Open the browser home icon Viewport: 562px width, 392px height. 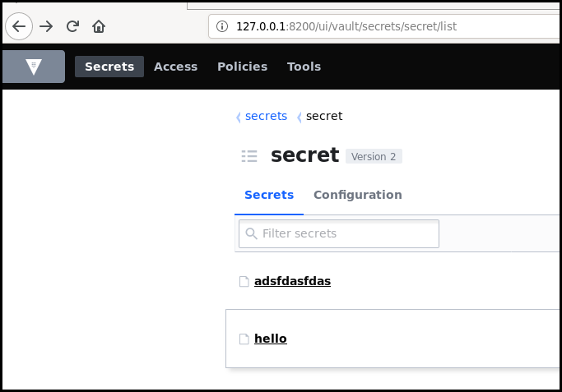click(x=99, y=26)
